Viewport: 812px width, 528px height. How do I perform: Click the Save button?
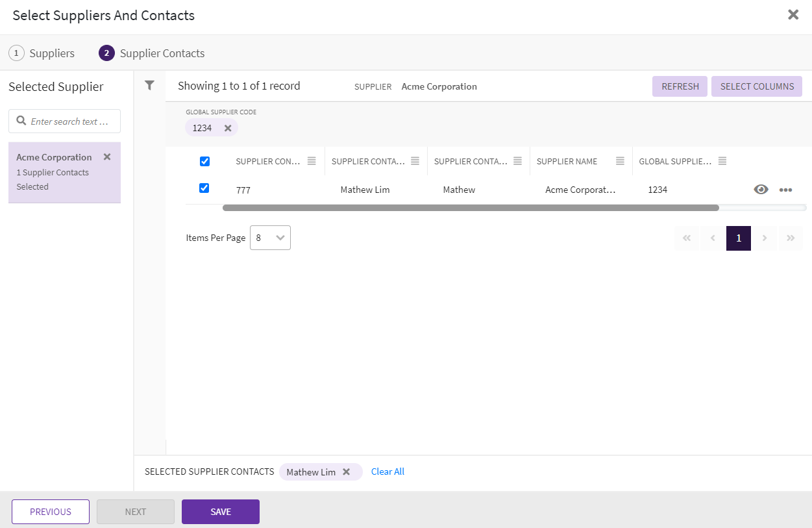pyautogui.click(x=221, y=512)
